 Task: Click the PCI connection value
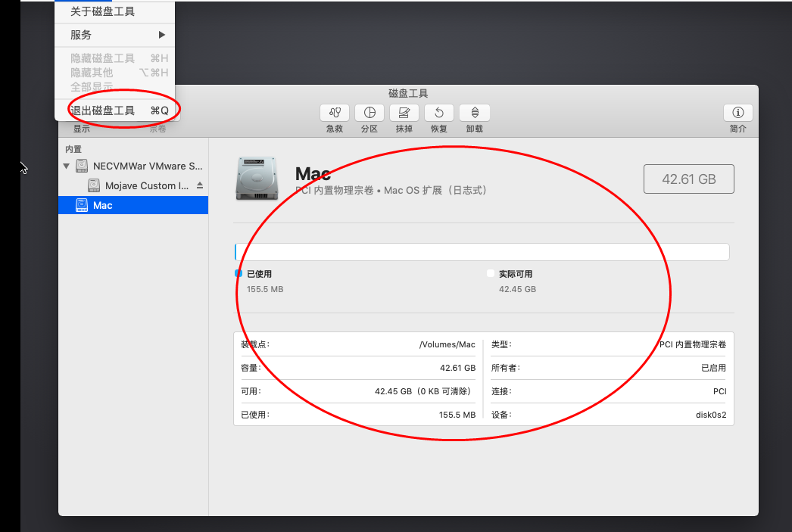point(720,392)
